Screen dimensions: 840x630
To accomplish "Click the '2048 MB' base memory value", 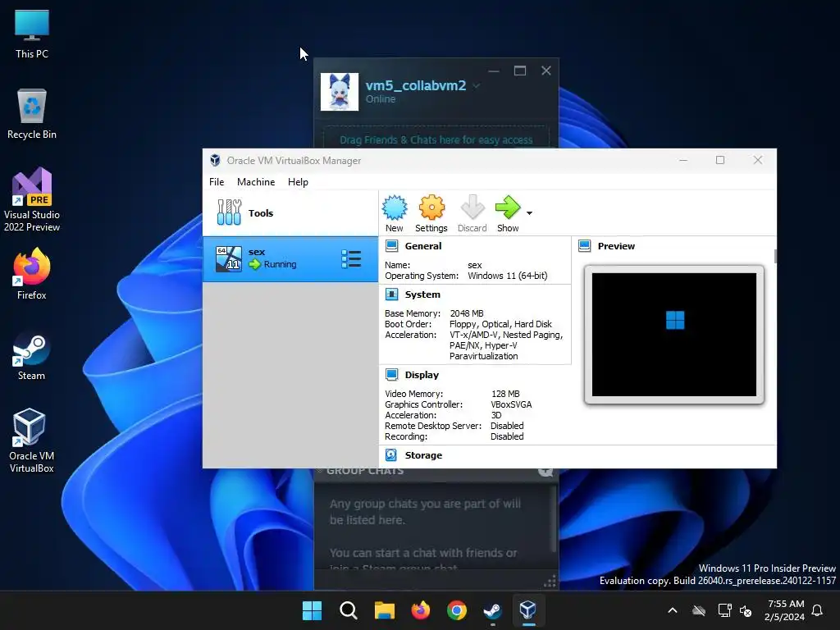I will point(467,313).
